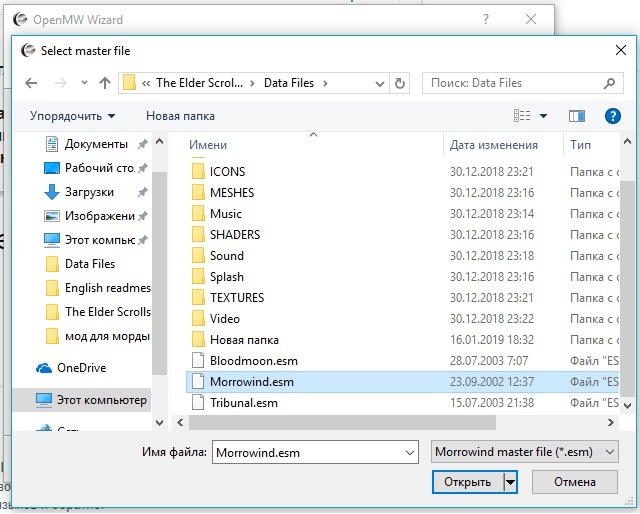Open Morrowind master file type filter
Screen dimensions: 640x514
click(x=525, y=452)
